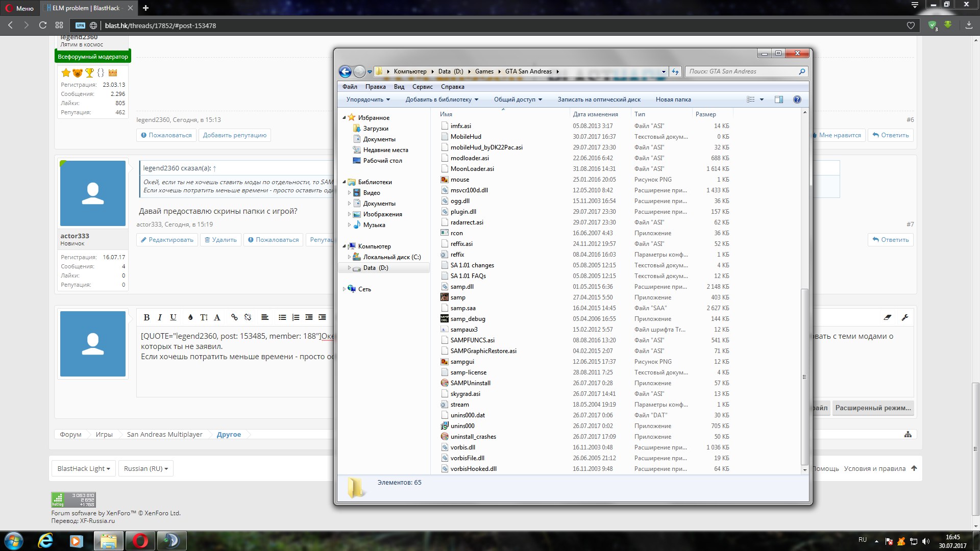Click eraser remove-formatting icon in editor
This screenshot has height=551, width=980.
(888, 317)
